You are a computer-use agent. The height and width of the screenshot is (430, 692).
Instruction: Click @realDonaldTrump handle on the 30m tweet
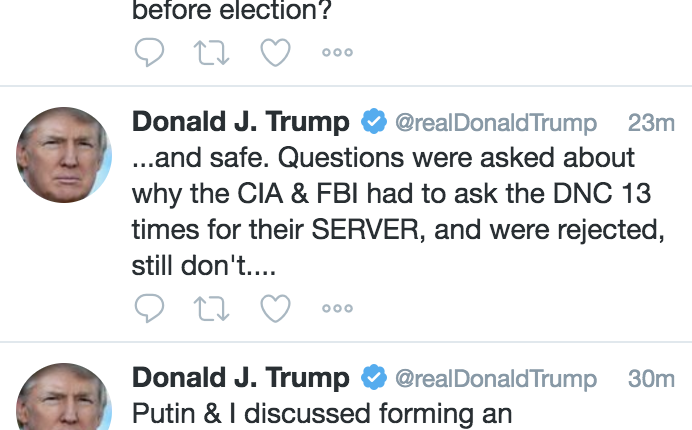496,379
